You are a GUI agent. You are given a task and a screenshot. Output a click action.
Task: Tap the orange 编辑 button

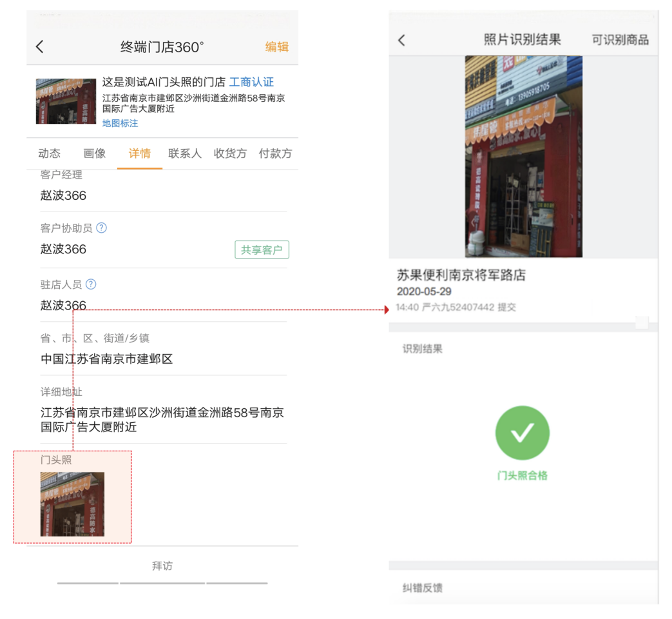pyautogui.click(x=276, y=47)
